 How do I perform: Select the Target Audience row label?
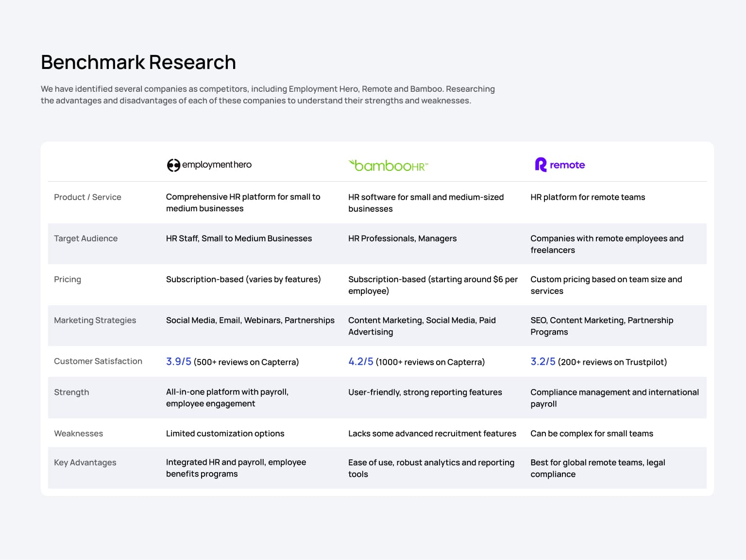coord(85,238)
